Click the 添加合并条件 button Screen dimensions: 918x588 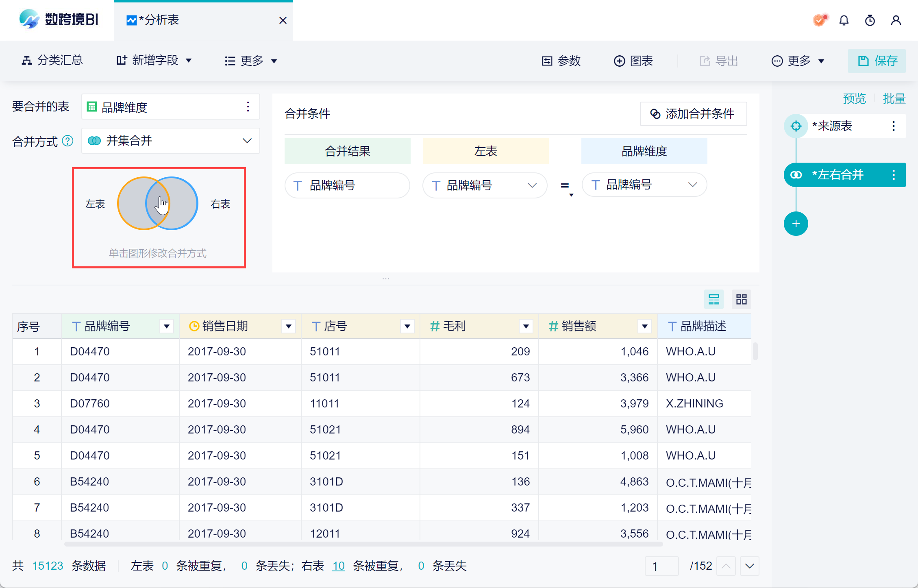(693, 114)
